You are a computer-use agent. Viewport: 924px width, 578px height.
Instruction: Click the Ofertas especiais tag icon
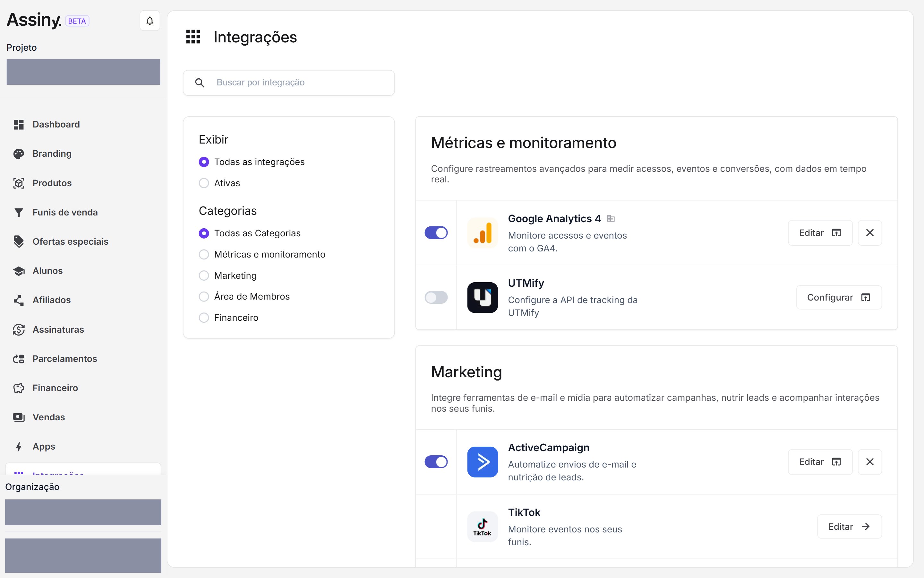tap(19, 241)
